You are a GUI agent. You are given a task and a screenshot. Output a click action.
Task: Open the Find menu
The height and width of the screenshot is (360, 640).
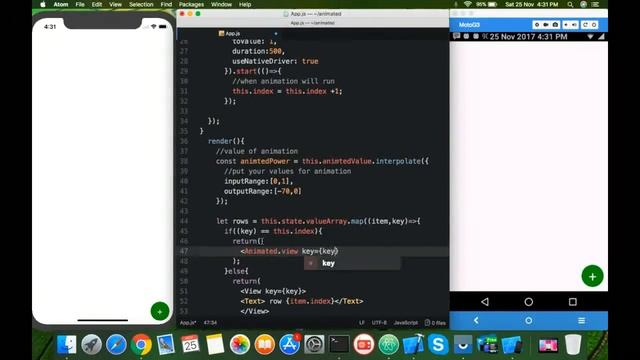click(x=166, y=4)
